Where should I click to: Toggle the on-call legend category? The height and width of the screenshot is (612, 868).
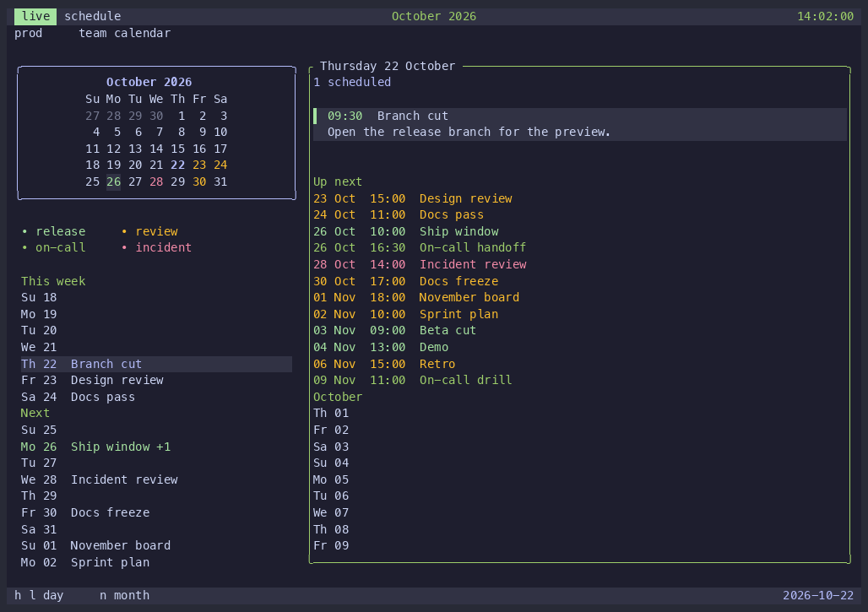click(54, 247)
